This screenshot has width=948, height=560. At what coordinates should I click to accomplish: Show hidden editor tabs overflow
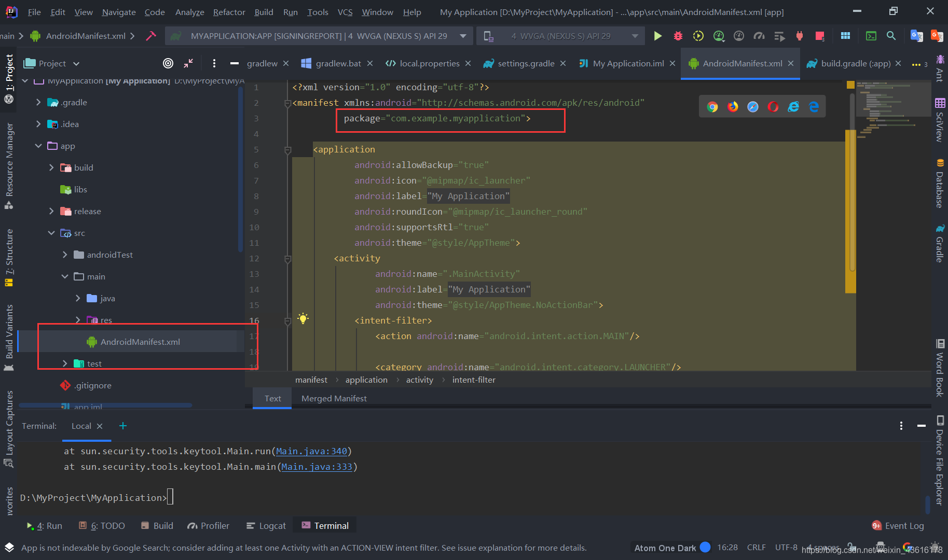(919, 64)
